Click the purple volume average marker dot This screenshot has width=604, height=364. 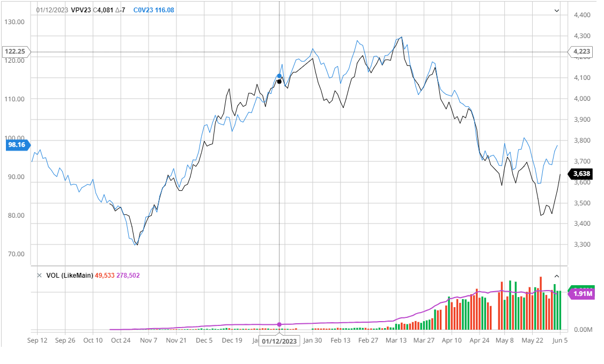tap(279, 325)
